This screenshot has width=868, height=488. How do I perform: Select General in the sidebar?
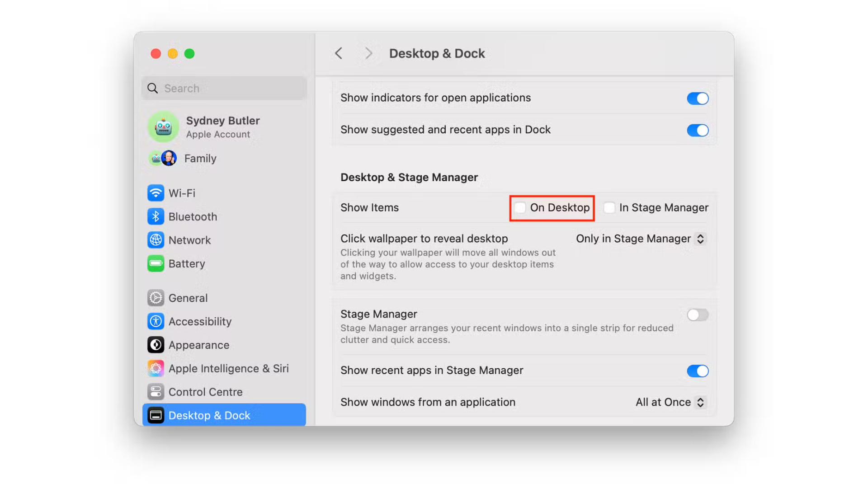(x=188, y=298)
